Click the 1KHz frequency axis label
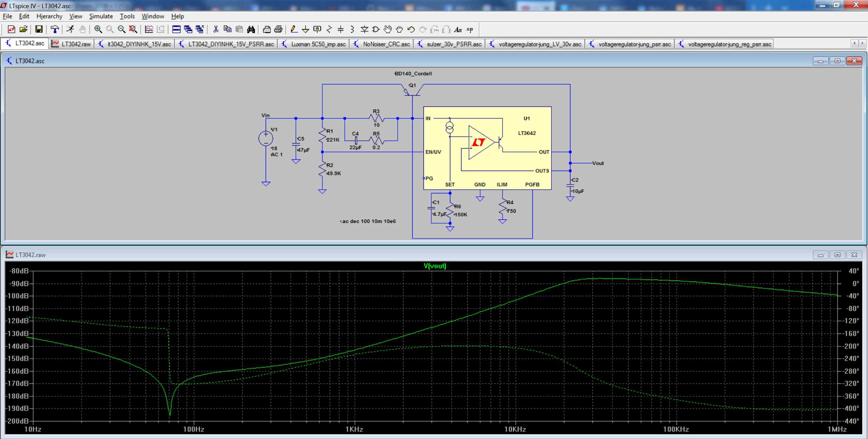Image resolution: width=868 pixels, height=439 pixels. (x=354, y=429)
